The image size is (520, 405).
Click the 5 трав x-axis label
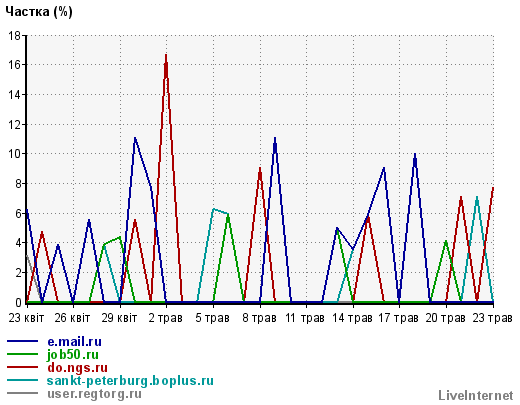pyautogui.click(x=212, y=318)
